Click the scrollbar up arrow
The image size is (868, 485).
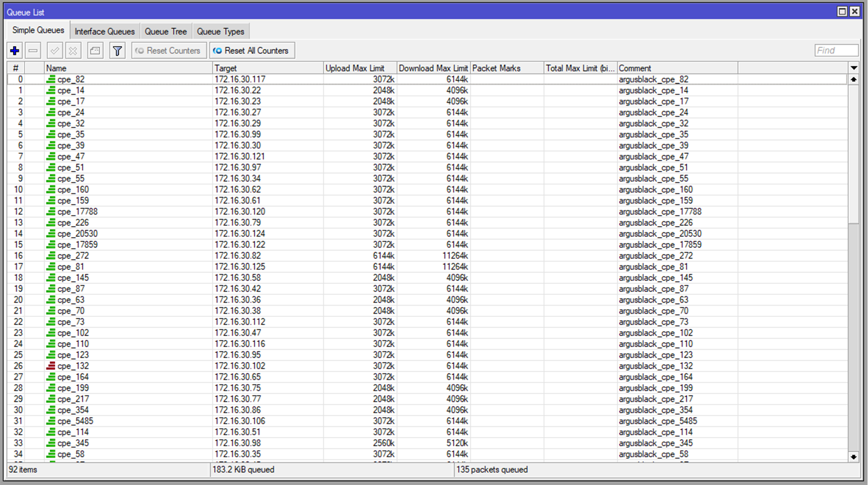pyautogui.click(x=853, y=79)
